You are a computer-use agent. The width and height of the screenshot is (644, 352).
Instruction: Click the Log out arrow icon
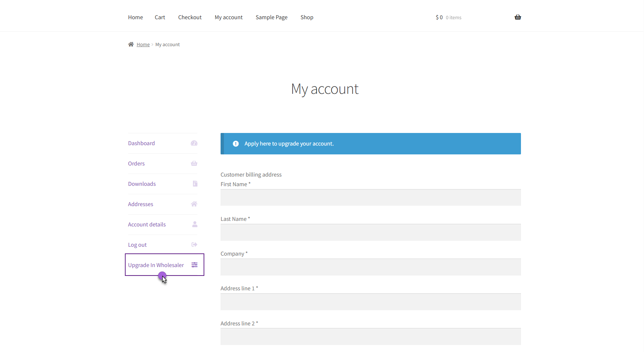[x=194, y=245]
